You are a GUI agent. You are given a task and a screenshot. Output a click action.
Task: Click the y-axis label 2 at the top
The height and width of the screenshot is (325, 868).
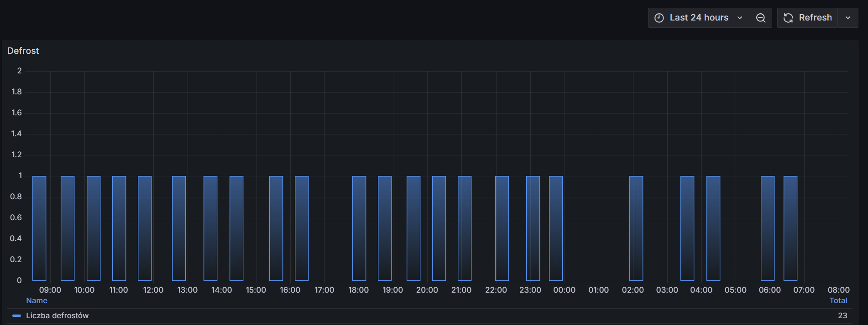click(x=19, y=71)
